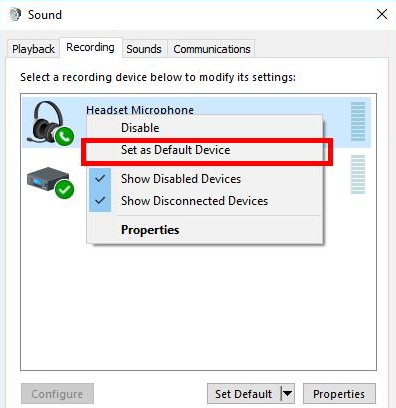Click the Set Default button
The width and height of the screenshot is (396, 408).
click(x=244, y=394)
